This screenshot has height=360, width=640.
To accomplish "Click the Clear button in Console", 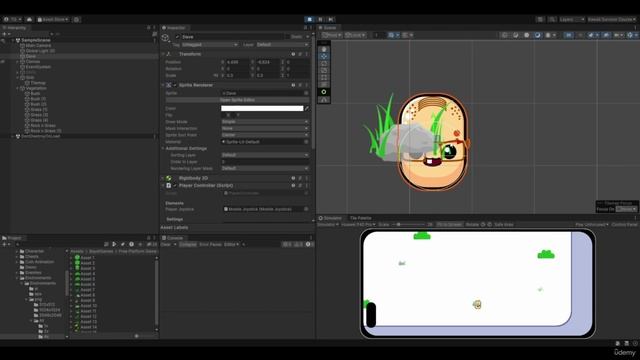I will (166, 244).
